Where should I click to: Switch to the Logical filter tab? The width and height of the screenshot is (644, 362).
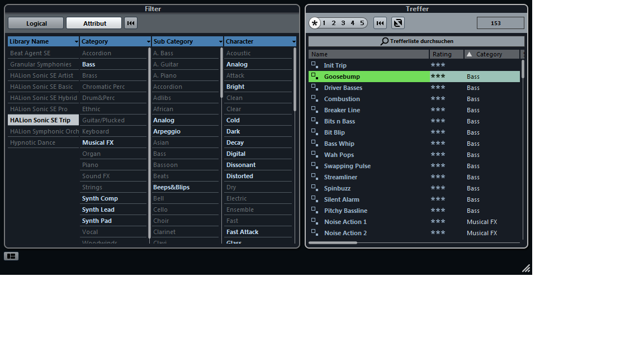36,23
